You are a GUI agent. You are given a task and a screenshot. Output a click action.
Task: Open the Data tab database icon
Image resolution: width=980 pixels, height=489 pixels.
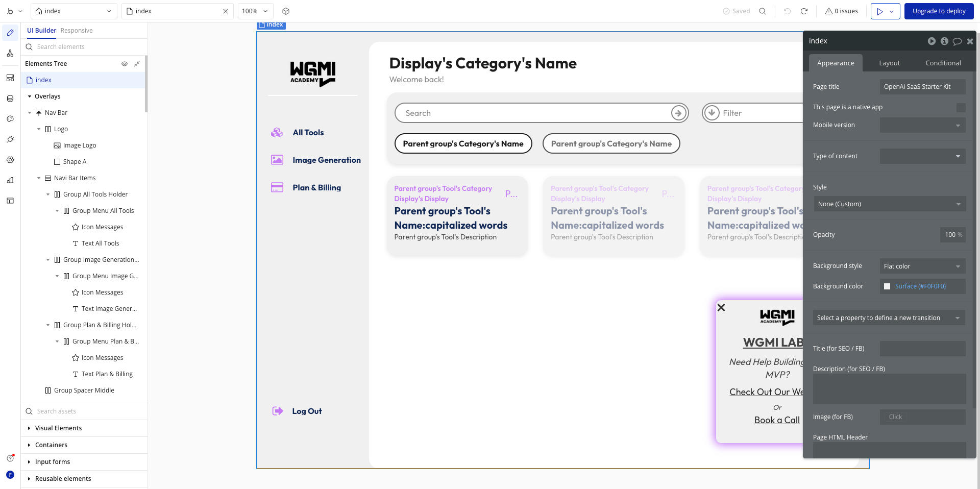[10, 99]
